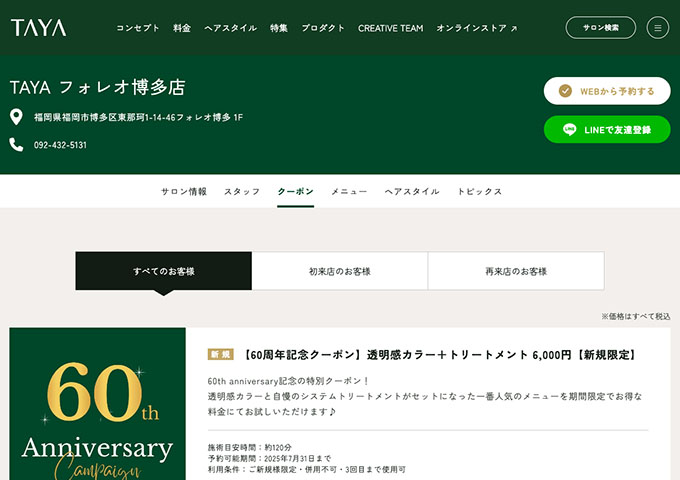680x480 pixels.
Task: Select 初来店のお客様 coupon filter
Action: 340,271
